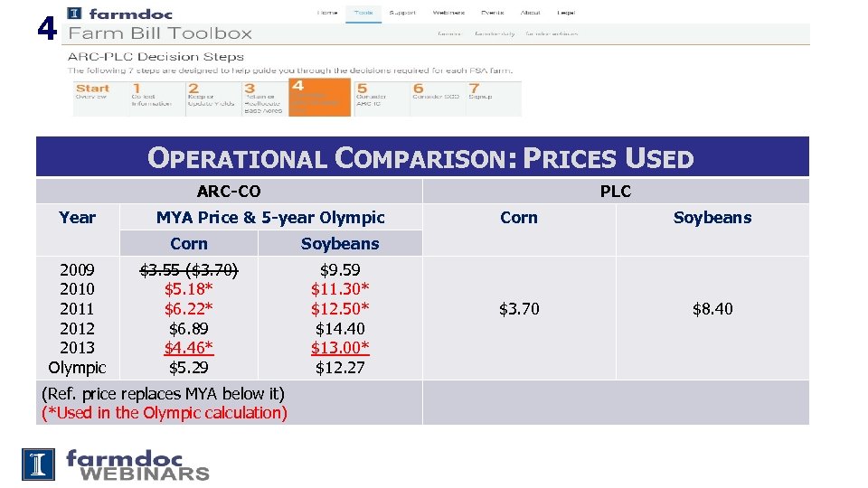Open the Events navigation item
This screenshot has width=868, height=488.
(x=493, y=13)
